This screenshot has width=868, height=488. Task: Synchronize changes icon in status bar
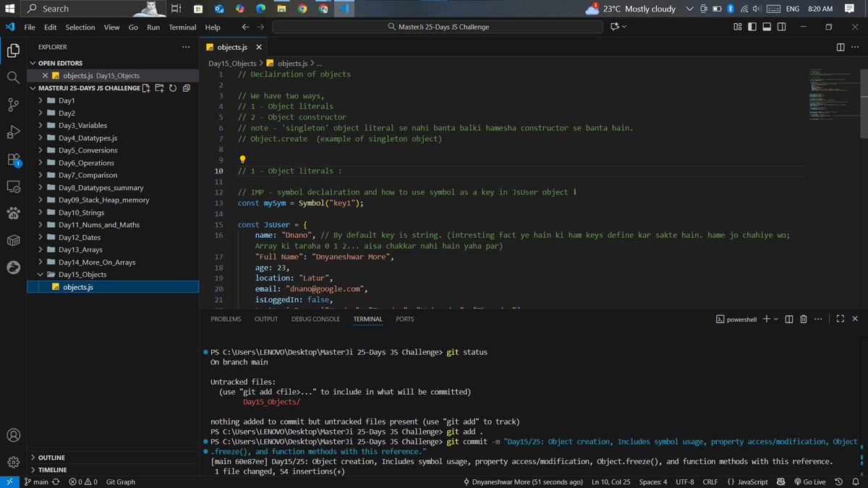(x=55, y=482)
